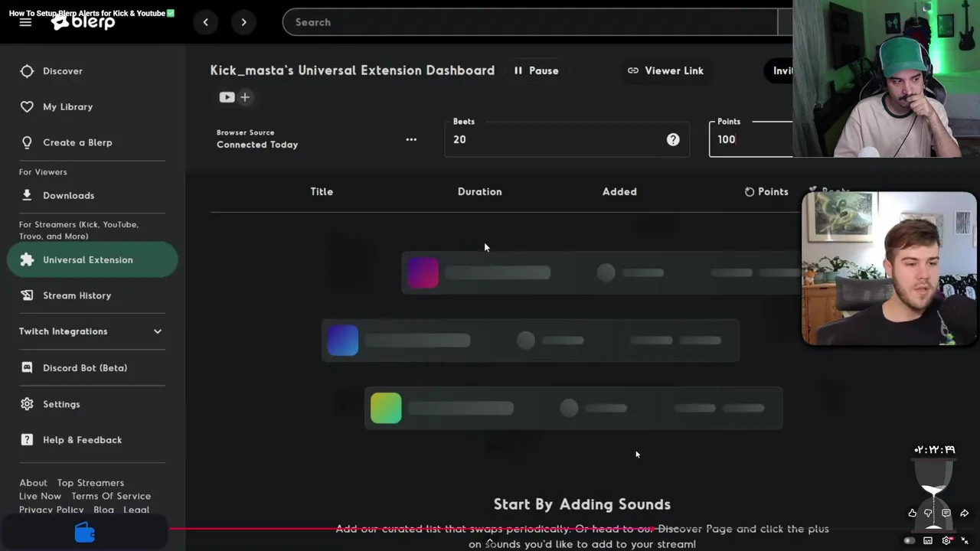Click the Discord Bot icon
This screenshot has height=551, width=980.
pyautogui.click(x=27, y=368)
